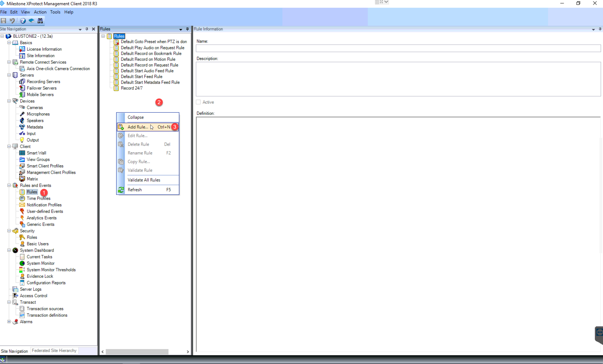Click the Milestone icon in the status bar
The width and height of the screenshot is (603, 364).
[3, 360]
